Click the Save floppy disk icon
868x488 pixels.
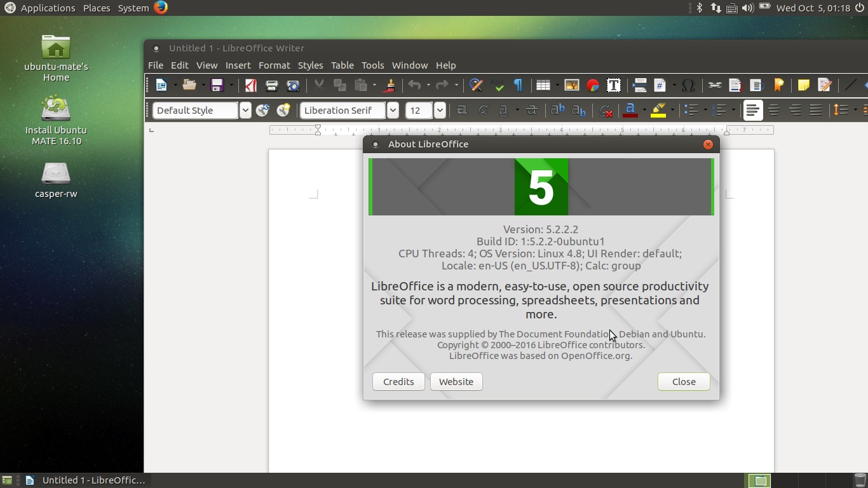click(x=217, y=85)
